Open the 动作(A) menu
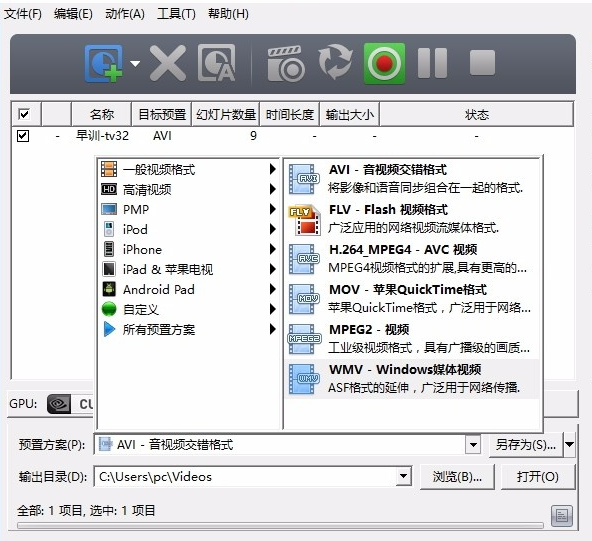Screen dimensions: 592x541 pyautogui.click(x=125, y=14)
